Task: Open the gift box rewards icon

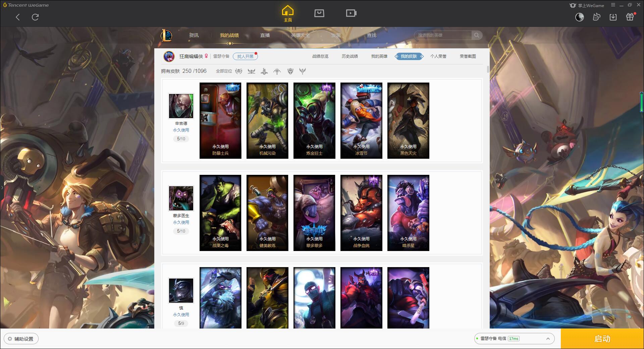Action: pyautogui.click(x=630, y=17)
